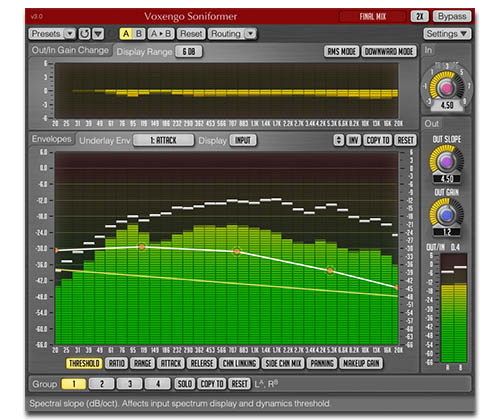Viewport: 500px width, 420px height.
Task: Click the OUT GAIN 1.2 value readout
Action: (447, 232)
